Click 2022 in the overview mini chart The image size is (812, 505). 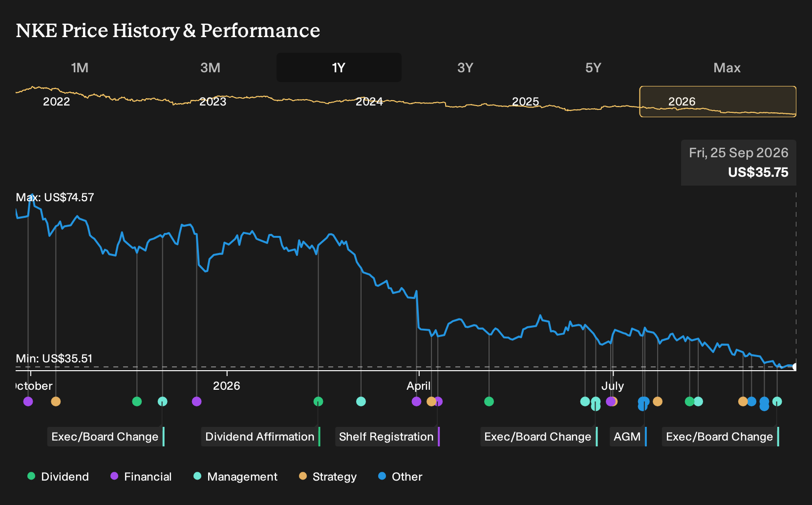57,102
